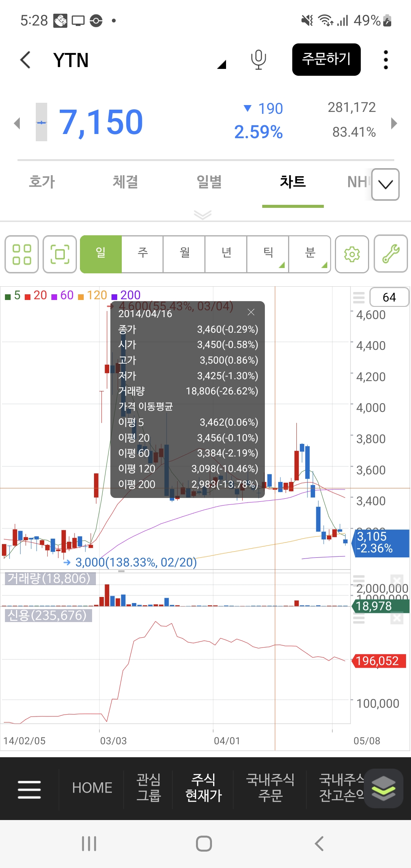Edit the candle count field showing 64
The width and height of the screenshot is (411, 868).
click(389, 297)
